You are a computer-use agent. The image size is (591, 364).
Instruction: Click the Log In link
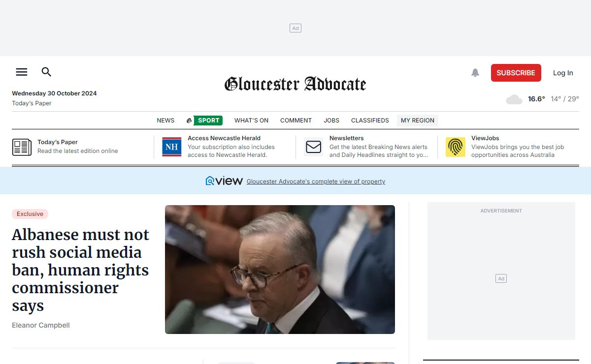click(563, 73)
